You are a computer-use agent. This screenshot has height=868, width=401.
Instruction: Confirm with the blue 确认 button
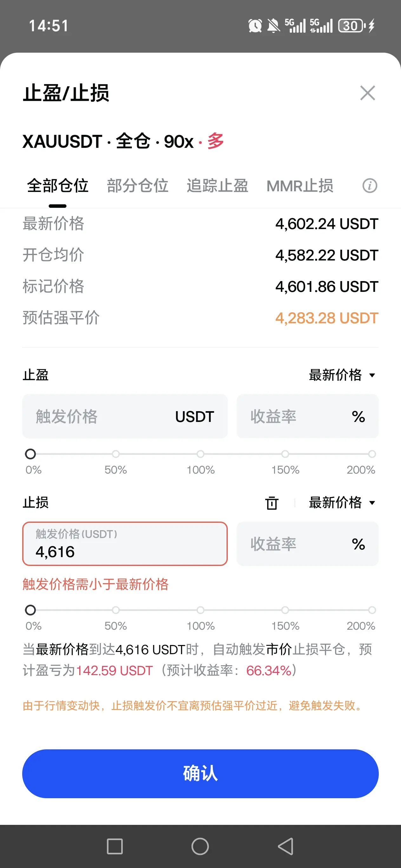click(201, 773)
